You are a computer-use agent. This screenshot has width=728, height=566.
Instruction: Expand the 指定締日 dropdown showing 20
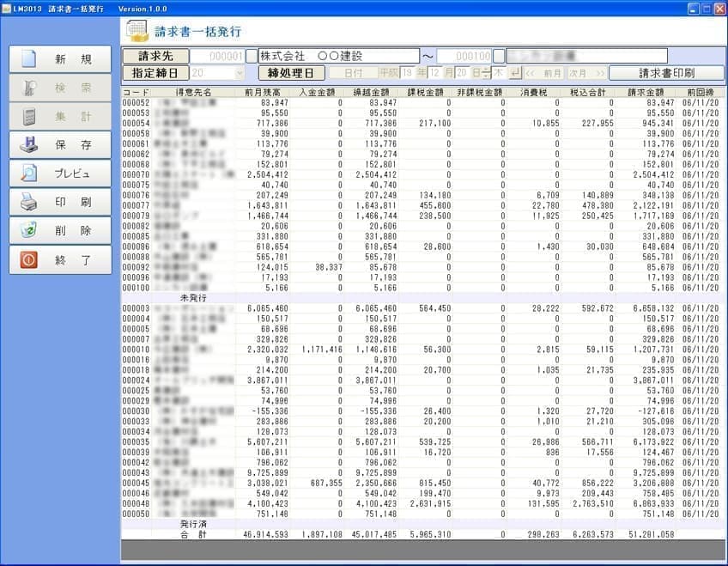tap(239, 73)
